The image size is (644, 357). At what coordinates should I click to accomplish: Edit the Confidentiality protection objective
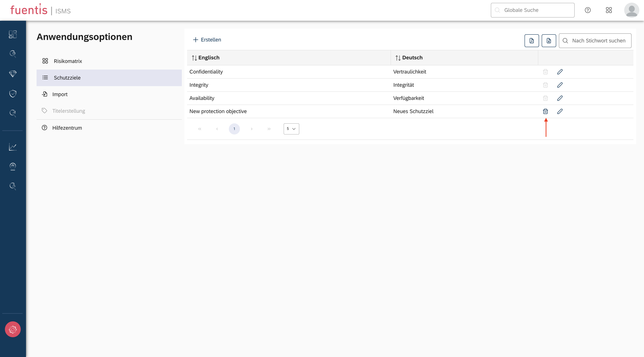tap(560, 72)
